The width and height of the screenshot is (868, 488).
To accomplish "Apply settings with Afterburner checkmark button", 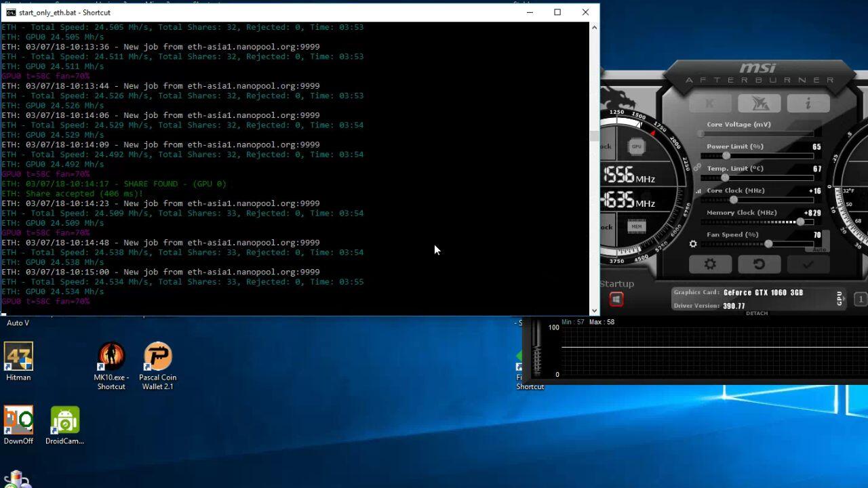I will pos(808,264).
